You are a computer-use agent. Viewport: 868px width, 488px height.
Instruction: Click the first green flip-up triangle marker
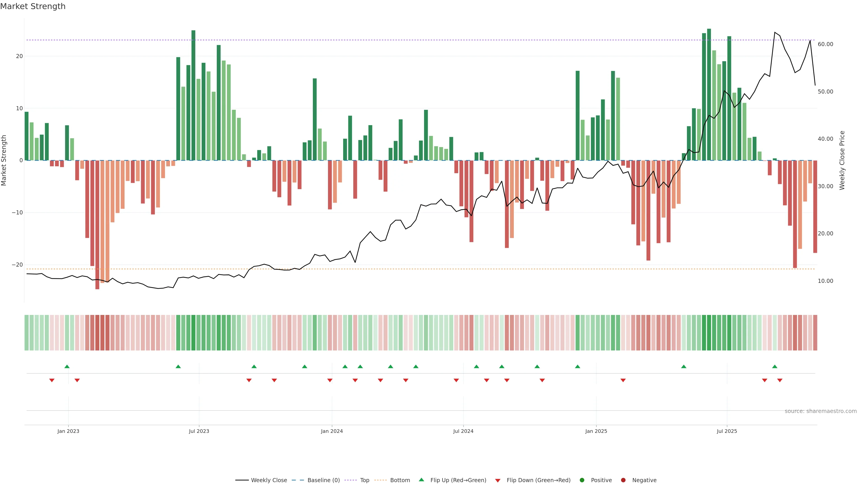click(67, 366)
